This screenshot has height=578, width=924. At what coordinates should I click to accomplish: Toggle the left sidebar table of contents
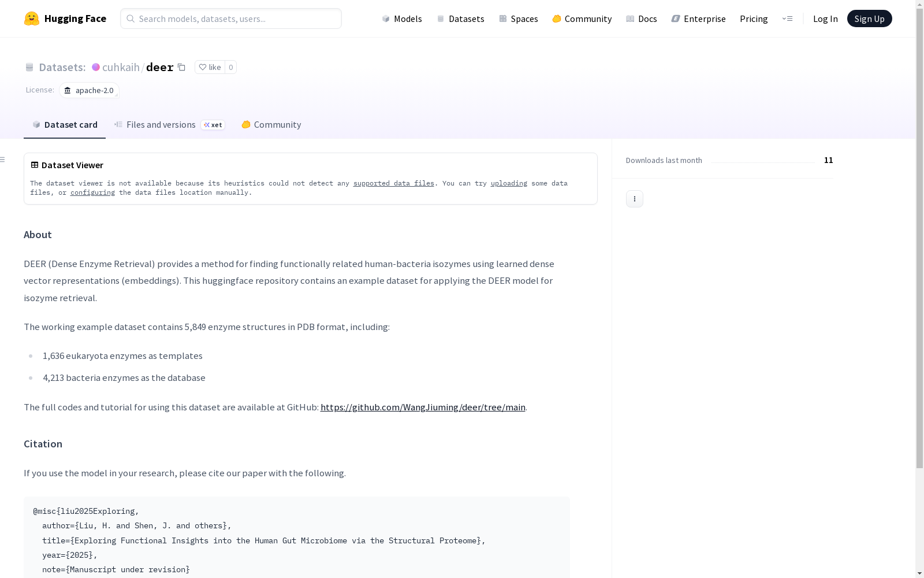[3, 160]
